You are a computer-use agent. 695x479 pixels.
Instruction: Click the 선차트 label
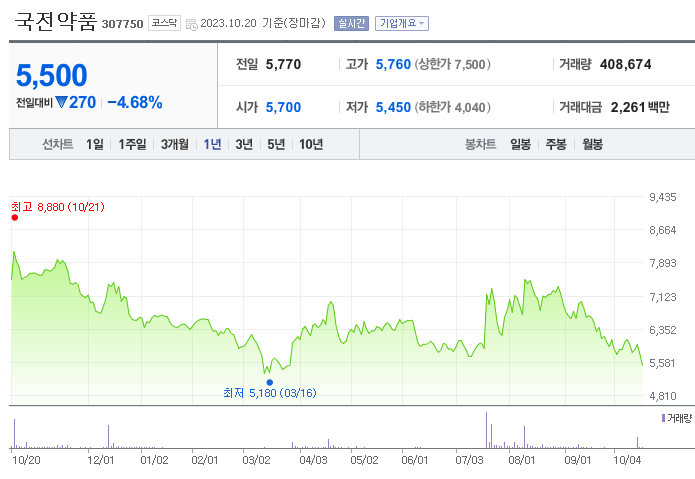tap(58, 144)
